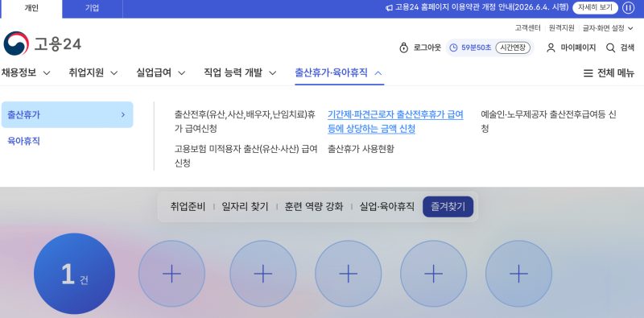Viewport: 644px width, 318px height.
Task: Select the 일자리 찾기 quick tab
Action: (245, 207)
